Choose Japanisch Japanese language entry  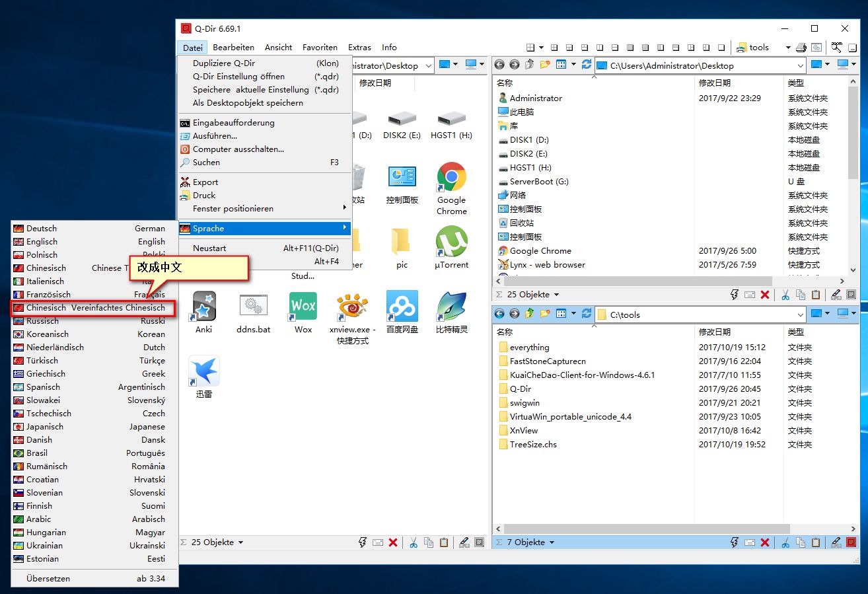coord(94,427)
